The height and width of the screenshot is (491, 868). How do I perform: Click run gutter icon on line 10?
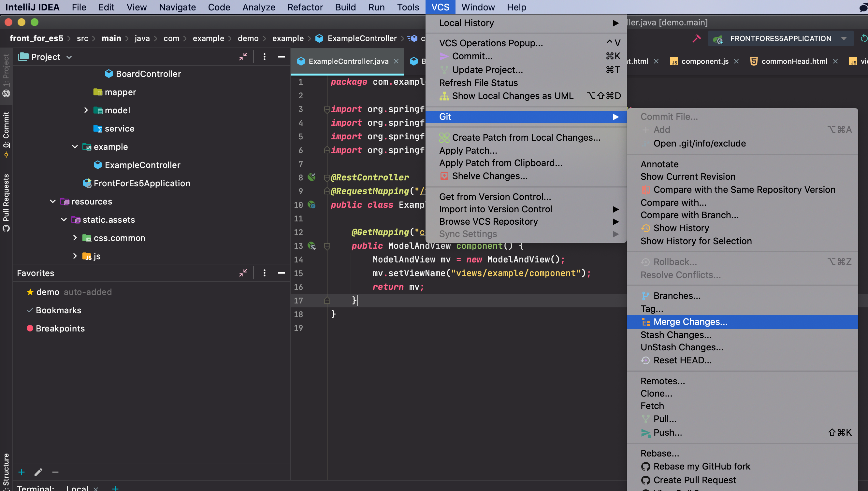312,205
